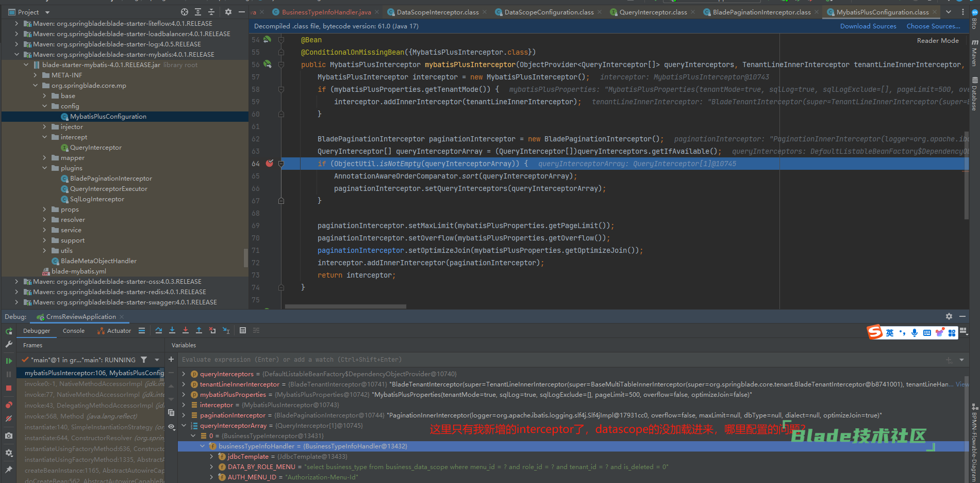
Task: Switch to DataScopeInterceptor.class tab
Action: point(437,12)
